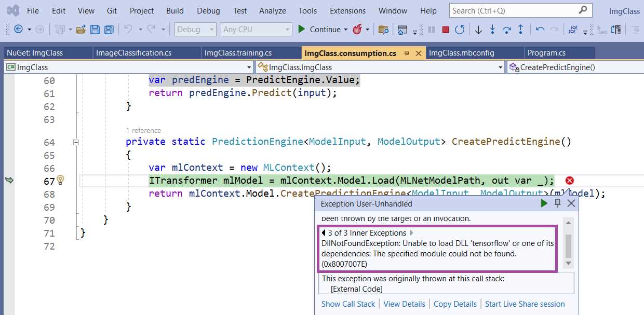Click the Search Ctrl+Q input box
This screenshot has height=315, width=644.
519,9
